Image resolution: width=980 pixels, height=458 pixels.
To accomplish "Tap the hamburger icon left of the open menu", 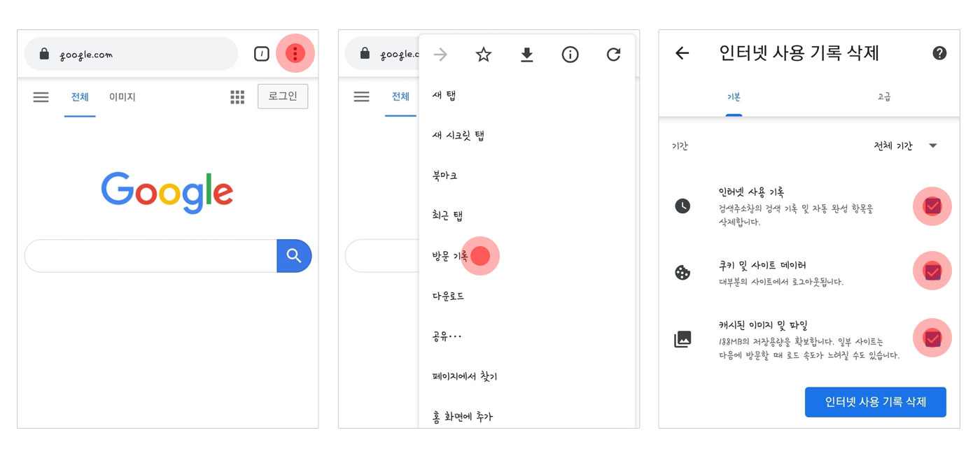I will coord(362,97).
